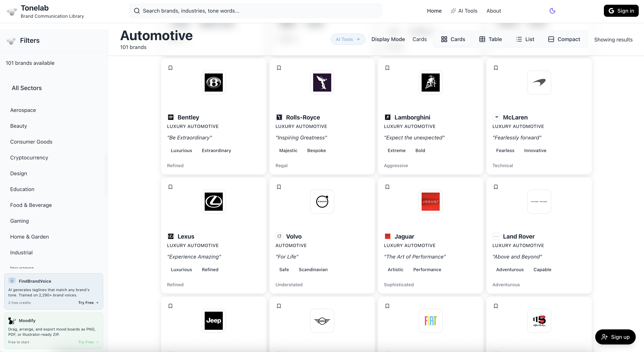Viewport: 644px width, 352px height.
Task: Switch to Table display mode
Action: click(491, 39)
